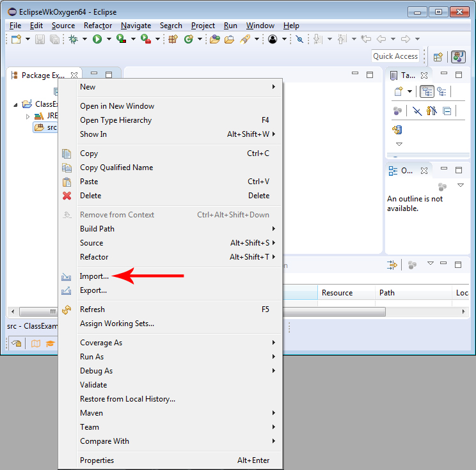Click the black circle profile toolbar icon
Screen dimensions: 476x470
(273, 39)
